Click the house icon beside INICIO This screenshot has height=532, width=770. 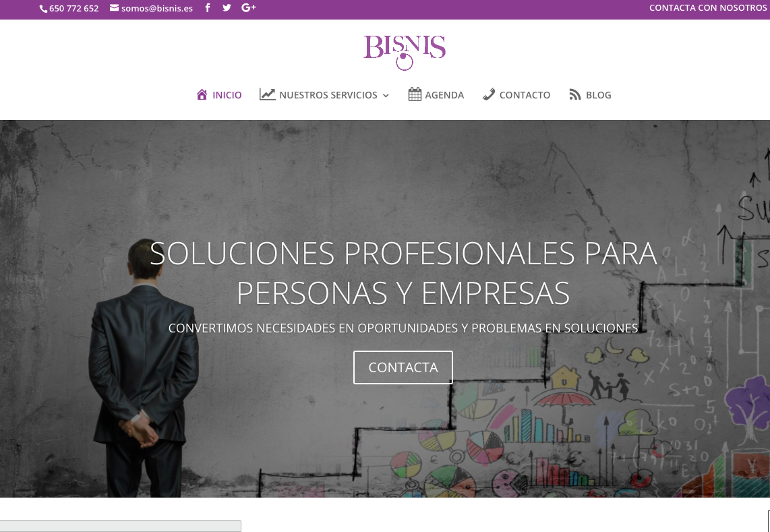[x=202, y=94]
